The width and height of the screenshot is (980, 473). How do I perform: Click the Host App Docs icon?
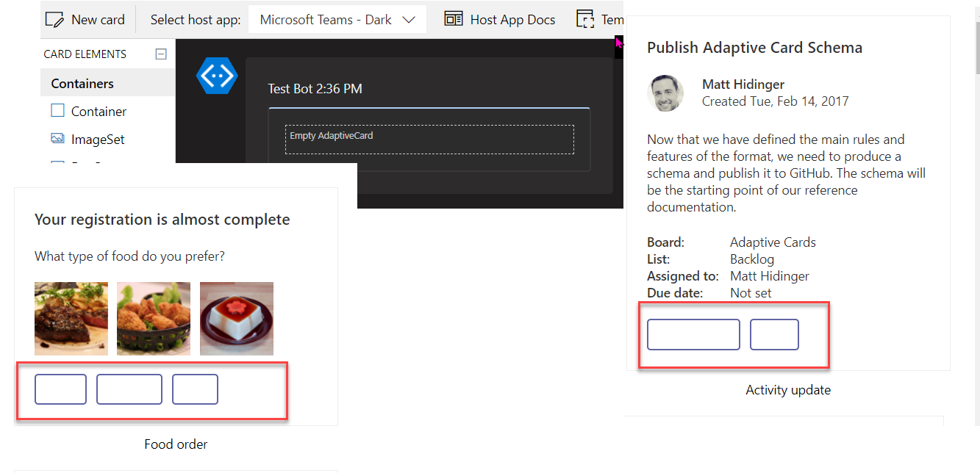click(454, 18)
